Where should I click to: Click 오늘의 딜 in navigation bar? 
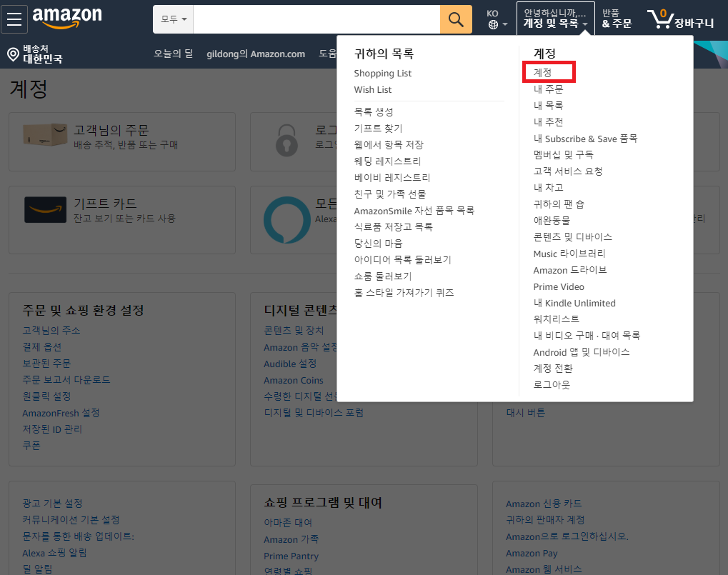click(173, 54)
